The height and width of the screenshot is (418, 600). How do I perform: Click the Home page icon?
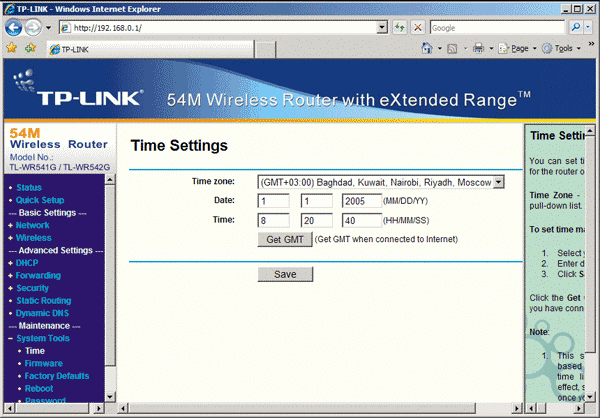tap(427, 48)
